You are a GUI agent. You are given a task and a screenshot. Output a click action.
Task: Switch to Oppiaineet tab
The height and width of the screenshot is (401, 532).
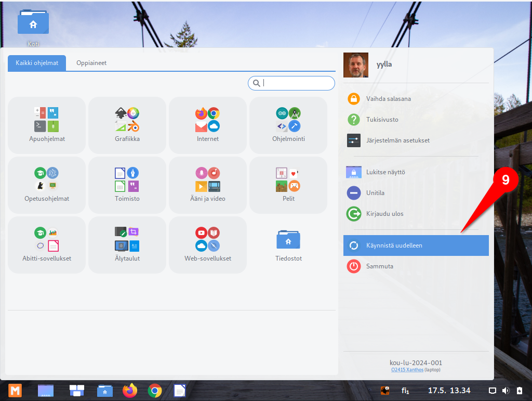[91, 63]
